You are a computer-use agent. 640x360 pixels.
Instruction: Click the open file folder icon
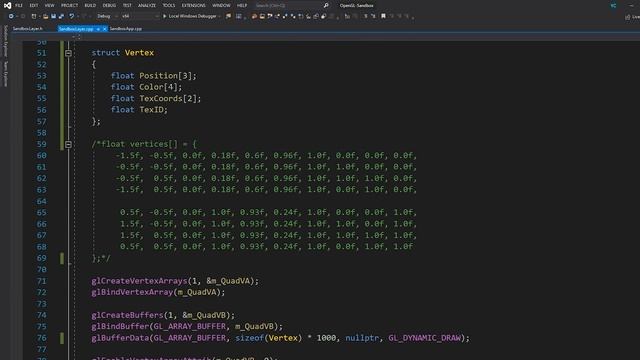[x=45, y=16]
